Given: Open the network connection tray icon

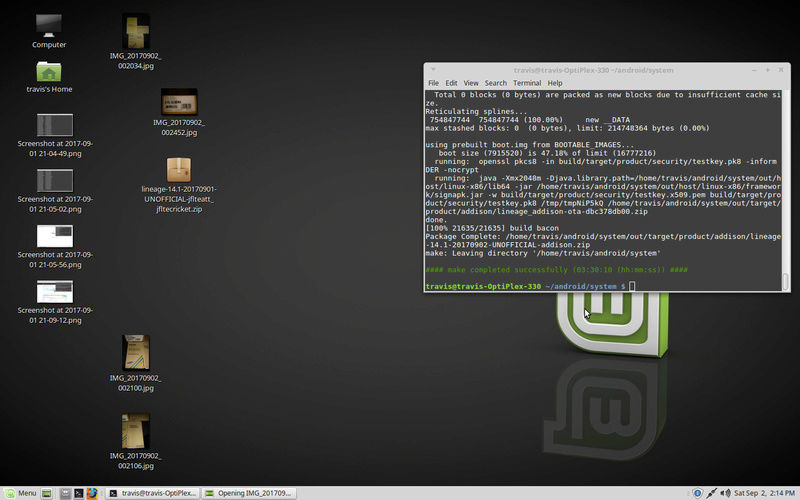Looking at the screenshot, I should 711,493.
